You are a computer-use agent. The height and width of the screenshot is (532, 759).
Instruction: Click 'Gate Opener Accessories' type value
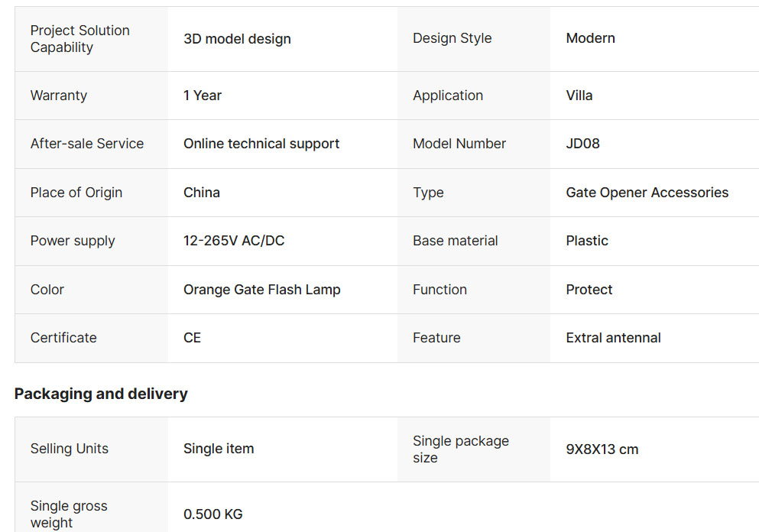647,193
